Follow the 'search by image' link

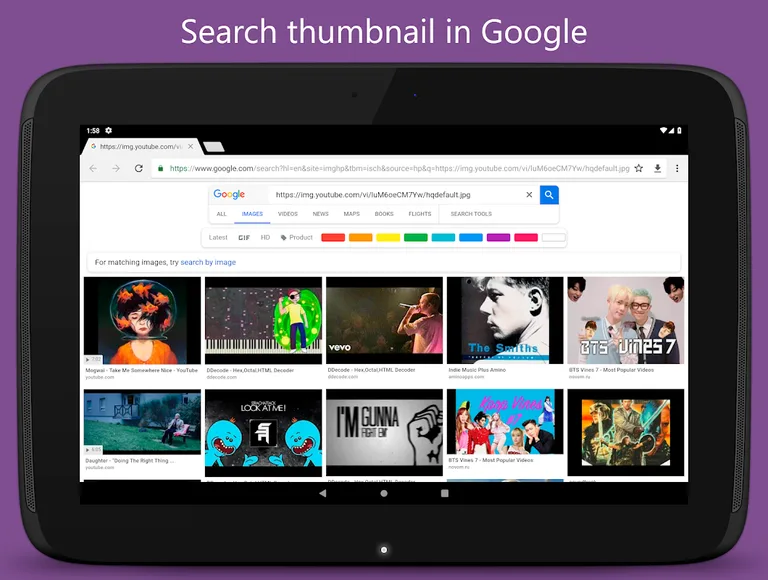point(208,263)
